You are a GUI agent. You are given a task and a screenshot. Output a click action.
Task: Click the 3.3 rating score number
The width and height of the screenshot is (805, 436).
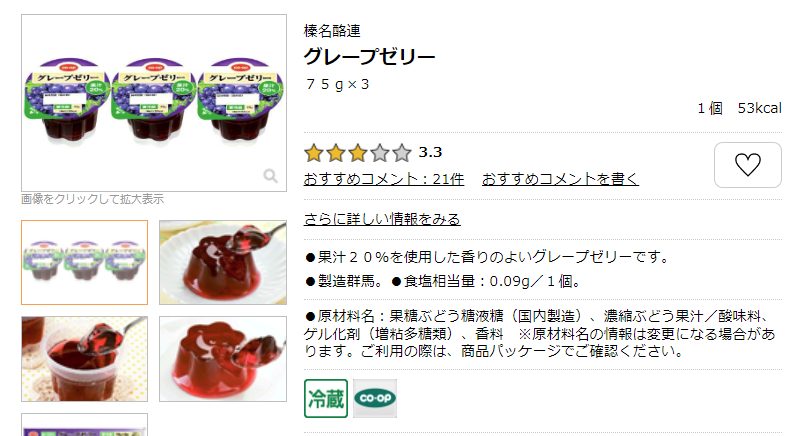point(430,153)
